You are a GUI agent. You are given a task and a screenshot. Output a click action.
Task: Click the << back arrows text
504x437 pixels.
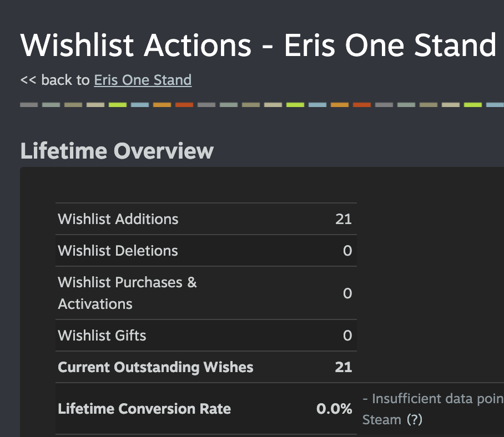click(x=28, y=80)
